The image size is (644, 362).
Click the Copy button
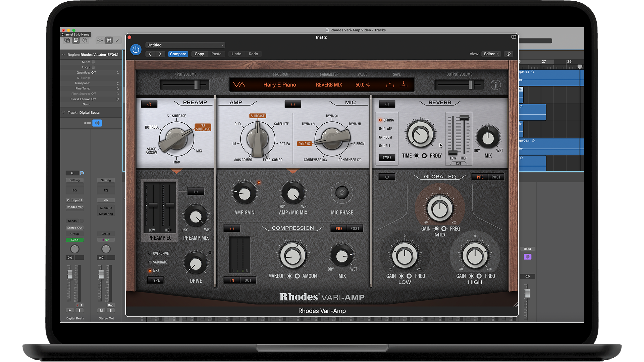coord(199,54)
